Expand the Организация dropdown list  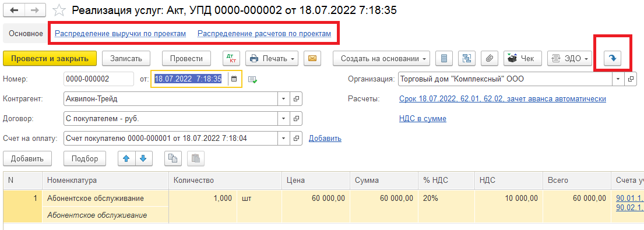click(x=618, y=79)
